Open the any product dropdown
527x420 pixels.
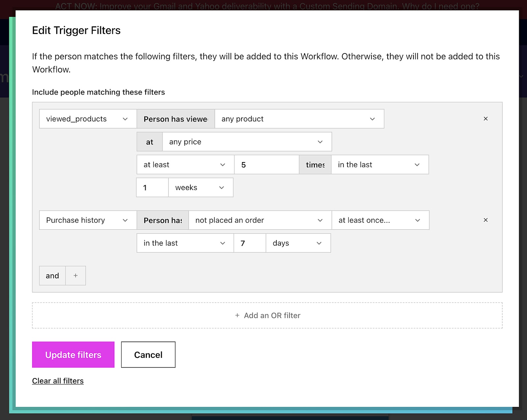point(299,119)
